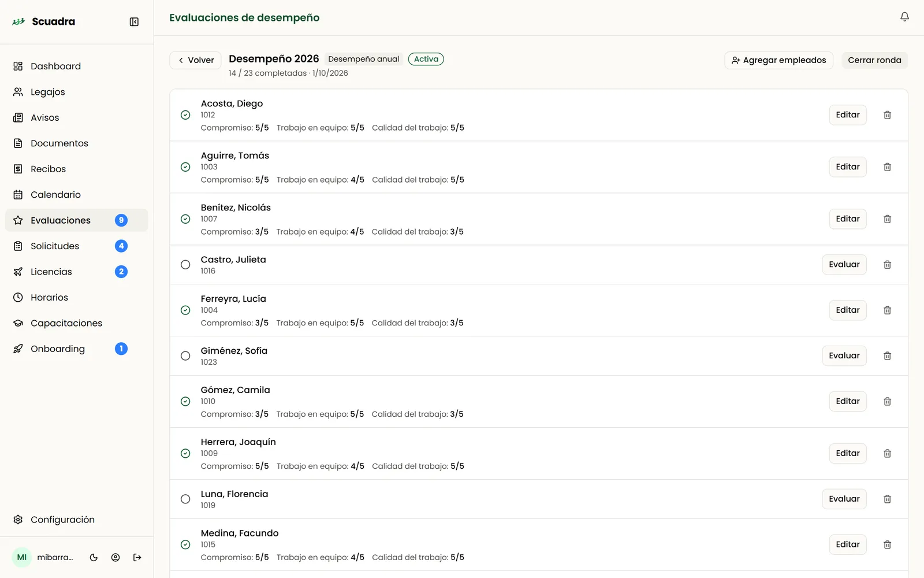Click the Evaluaciones badge showing 9
The height and width of the screenshot is (578, 924).
point(121,220)
